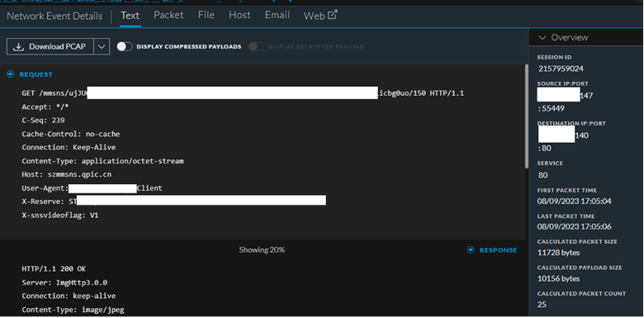Switch to the File tab
This screenshot has width=644, height=318.
(206, 15)
